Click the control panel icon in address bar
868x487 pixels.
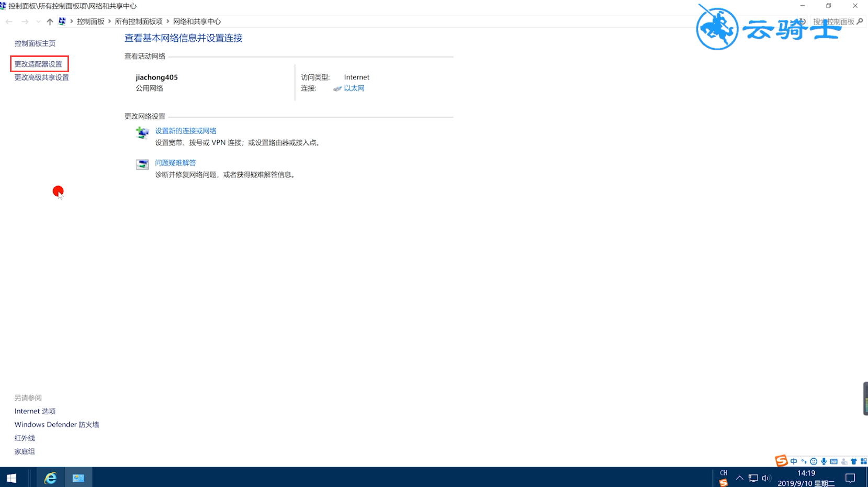[62, 21]
